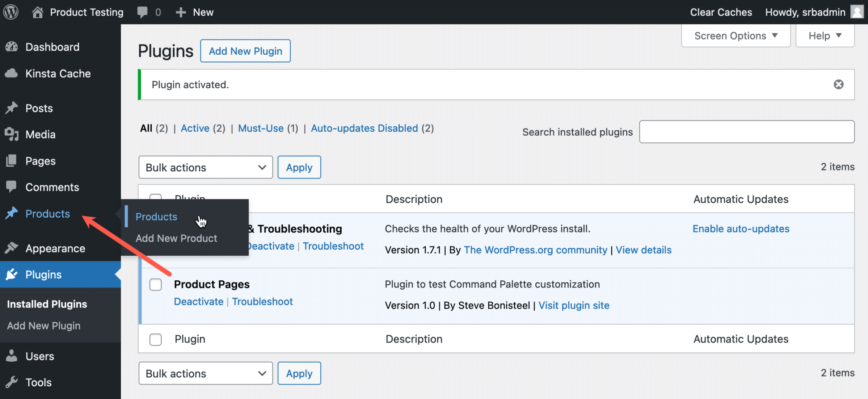Select the Media library icon

tap(12, 134)
